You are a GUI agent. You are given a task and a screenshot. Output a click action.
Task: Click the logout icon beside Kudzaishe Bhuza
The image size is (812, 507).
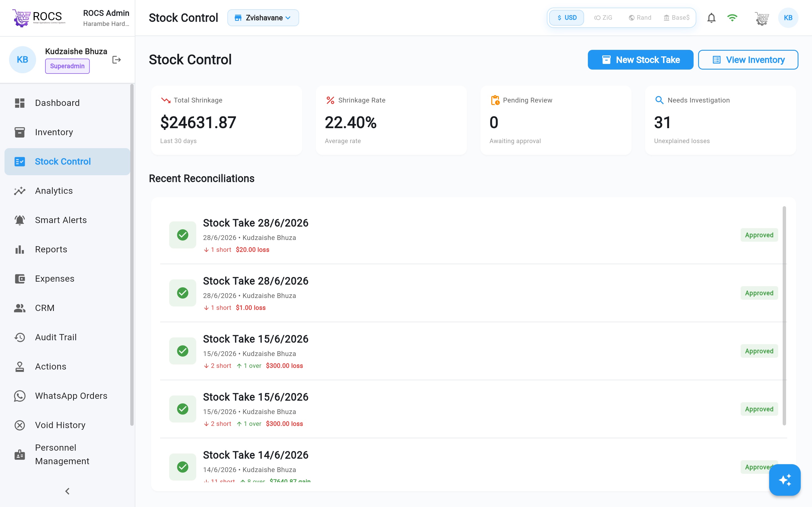tap(116, 60)
